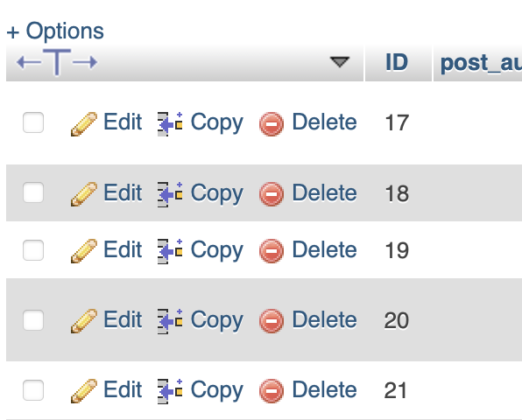The image size is (522, 420).
Task: Sort by the ID column header
Action: pyautogui.click(x=397, y=62)
